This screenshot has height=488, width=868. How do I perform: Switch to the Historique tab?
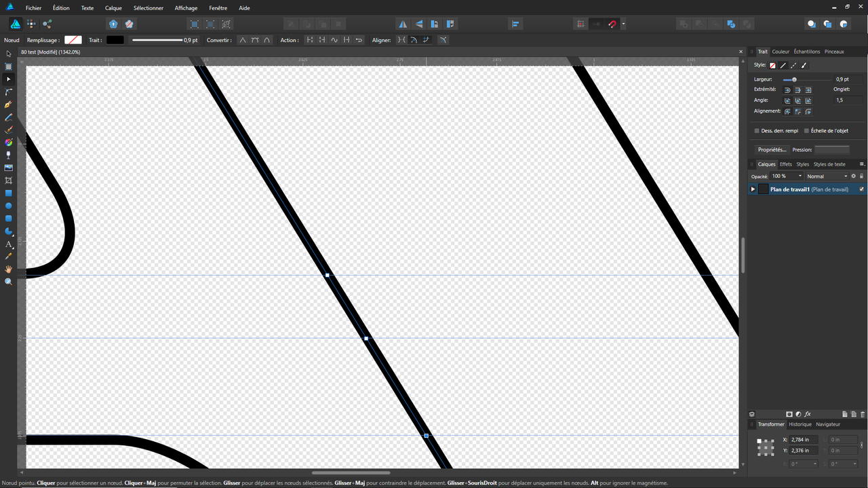[x=800, y=424]
